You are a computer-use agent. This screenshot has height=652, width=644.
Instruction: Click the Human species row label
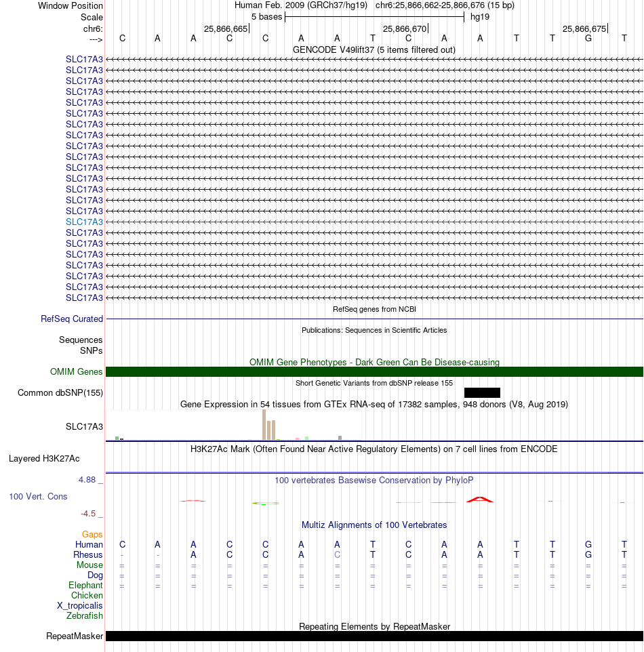tap(89, 545)
